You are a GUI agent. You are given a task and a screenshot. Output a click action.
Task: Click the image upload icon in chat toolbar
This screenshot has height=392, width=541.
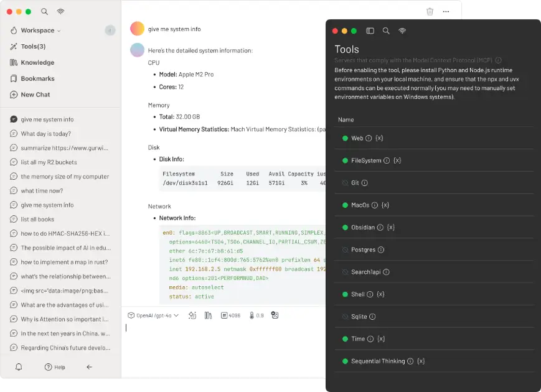point(275,315)
